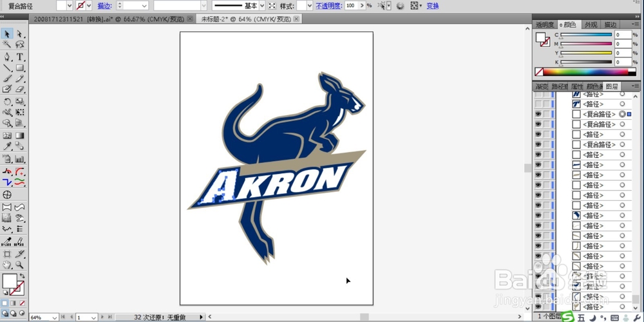Switch toolbox to Gradient fill mode

(13, 303)
